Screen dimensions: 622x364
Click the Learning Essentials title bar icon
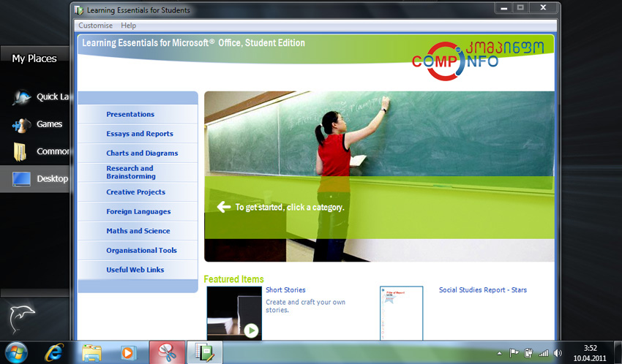tap(79, 10)
